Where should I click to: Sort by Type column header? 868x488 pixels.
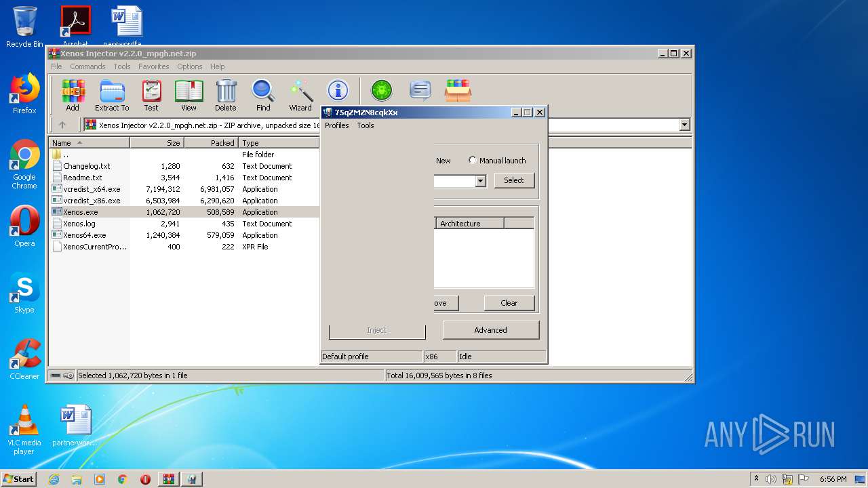point(279,143)
